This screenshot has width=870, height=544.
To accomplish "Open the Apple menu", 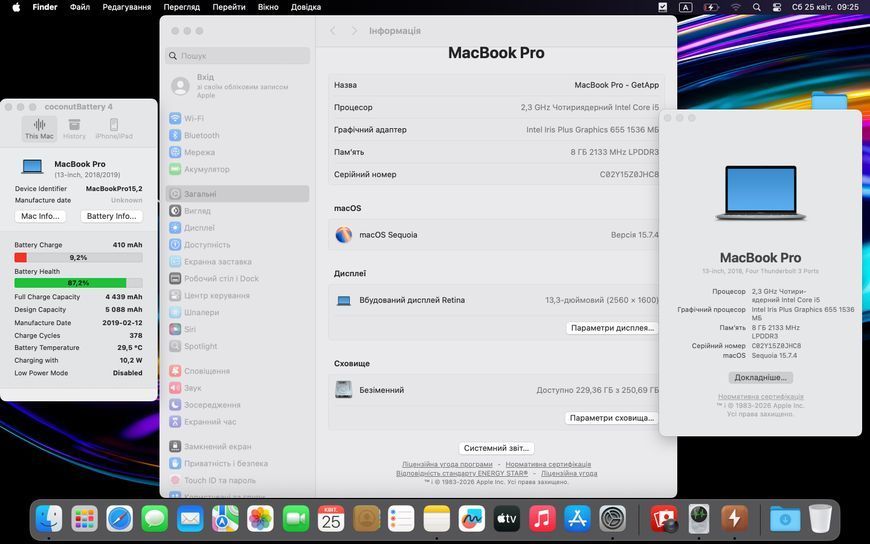I will pyautogui.click(x=16, y=7).
